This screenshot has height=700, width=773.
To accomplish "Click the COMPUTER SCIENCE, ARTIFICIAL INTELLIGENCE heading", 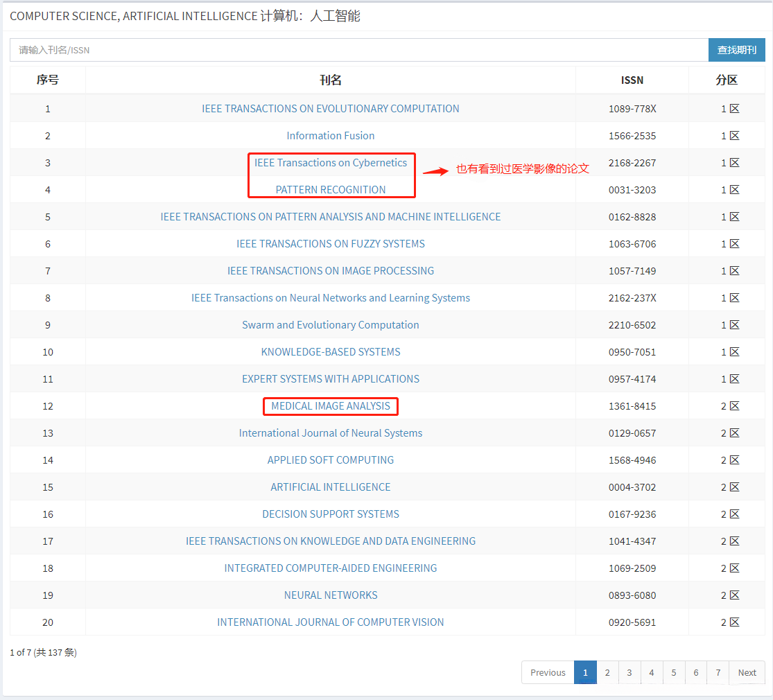I will (185, 16).
